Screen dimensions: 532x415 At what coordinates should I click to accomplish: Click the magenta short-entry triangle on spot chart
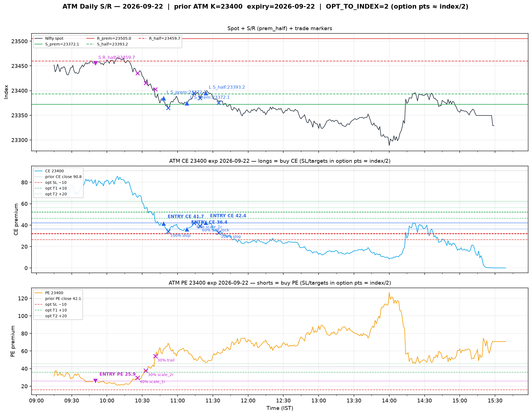(95, 63)
